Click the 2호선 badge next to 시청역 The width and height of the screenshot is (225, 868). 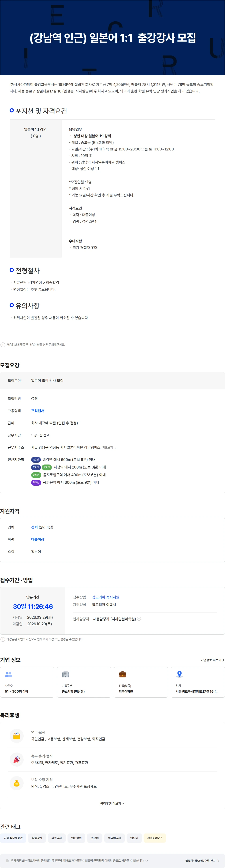coord(47,467)
